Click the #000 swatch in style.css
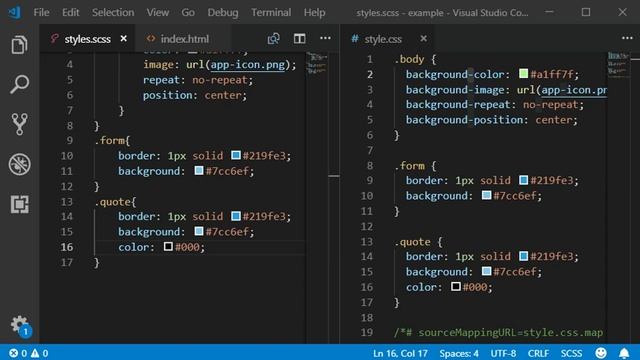 (x=456, y=286)
